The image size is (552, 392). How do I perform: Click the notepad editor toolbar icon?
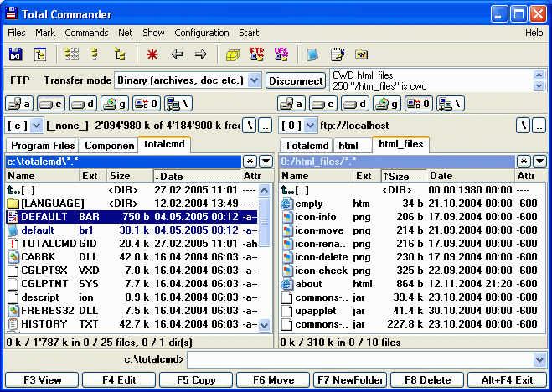click(x=338, y=54)
